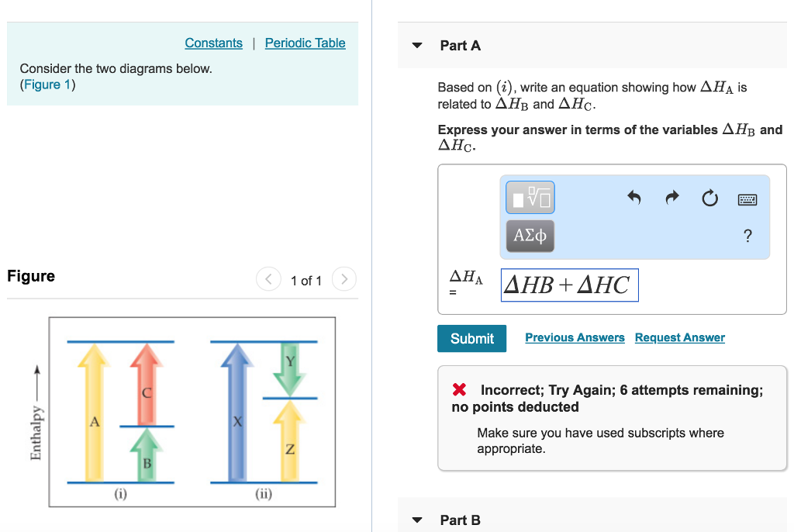Click inside the ΔHB + ΔHC answer field
Image resolution: width=794 pixels, height=532 pixels.
[569, 285]
